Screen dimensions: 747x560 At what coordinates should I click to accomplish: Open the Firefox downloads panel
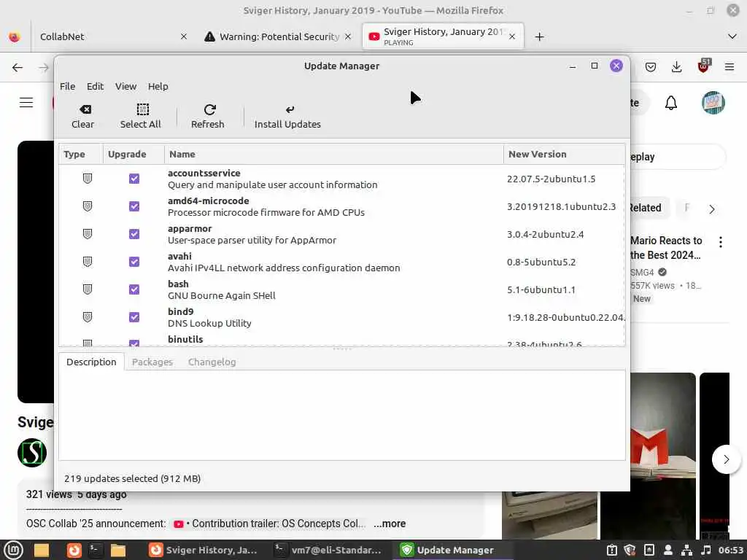[676, 67]
